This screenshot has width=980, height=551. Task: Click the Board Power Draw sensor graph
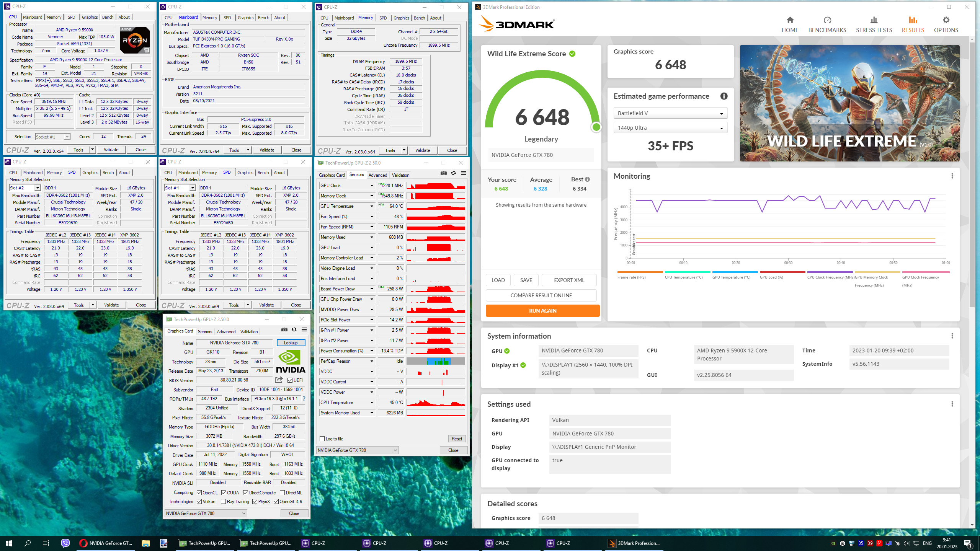point(436,289)
